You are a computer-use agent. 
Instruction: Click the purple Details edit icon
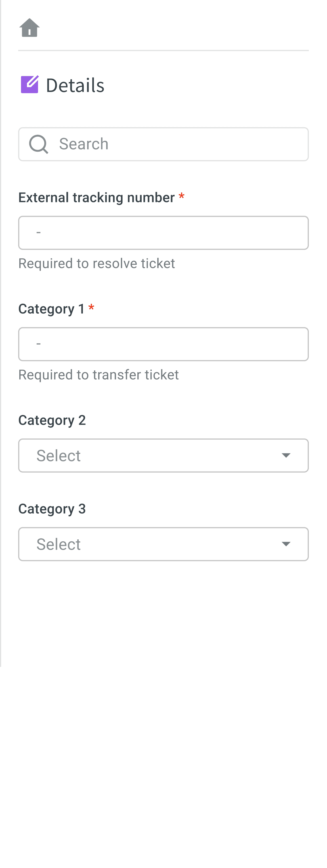tap(30, 84)
